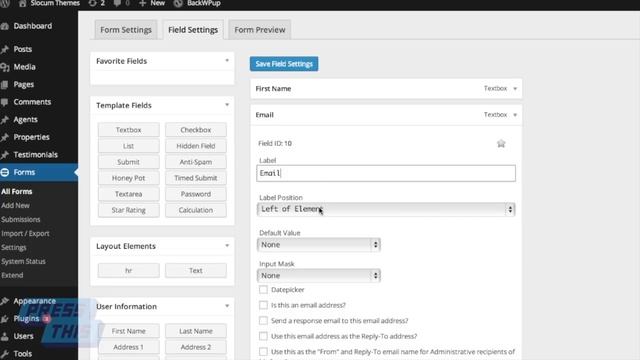
Task: Switch to the Form Preview tab
Action: click(x=260, y=30)
